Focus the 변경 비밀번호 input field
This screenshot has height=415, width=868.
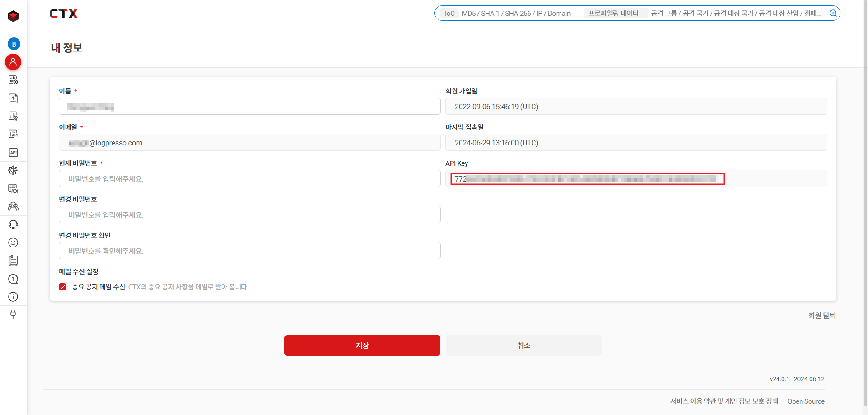click(250, 214)
